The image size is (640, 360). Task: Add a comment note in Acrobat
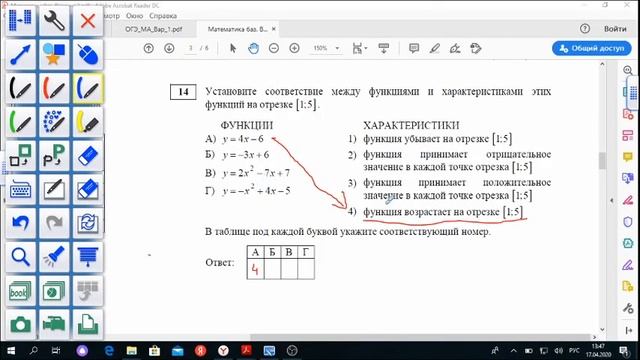coord(414,49)
